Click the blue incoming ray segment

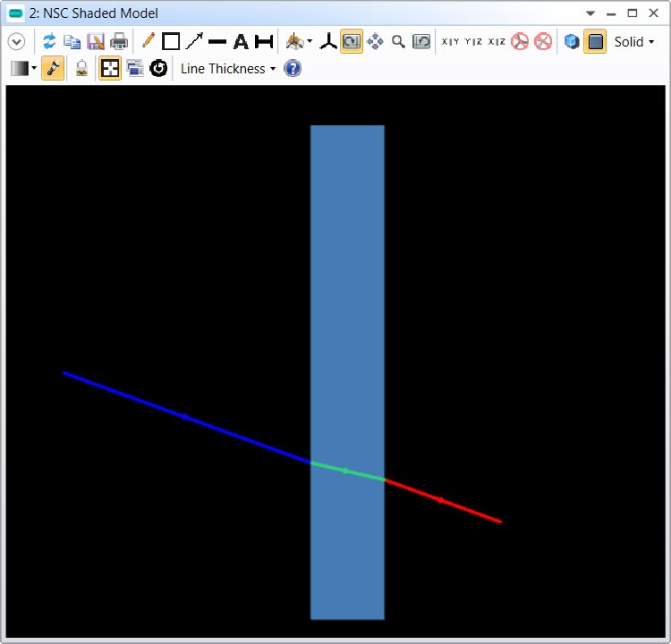click(x=187, y=418)
